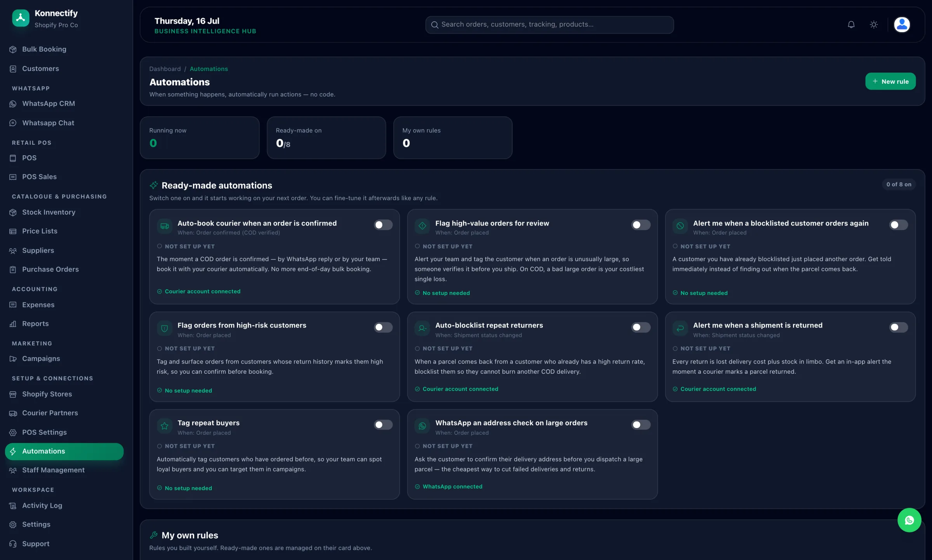
Task: Toggle light theme sun icon
Action: coord(874,25)
